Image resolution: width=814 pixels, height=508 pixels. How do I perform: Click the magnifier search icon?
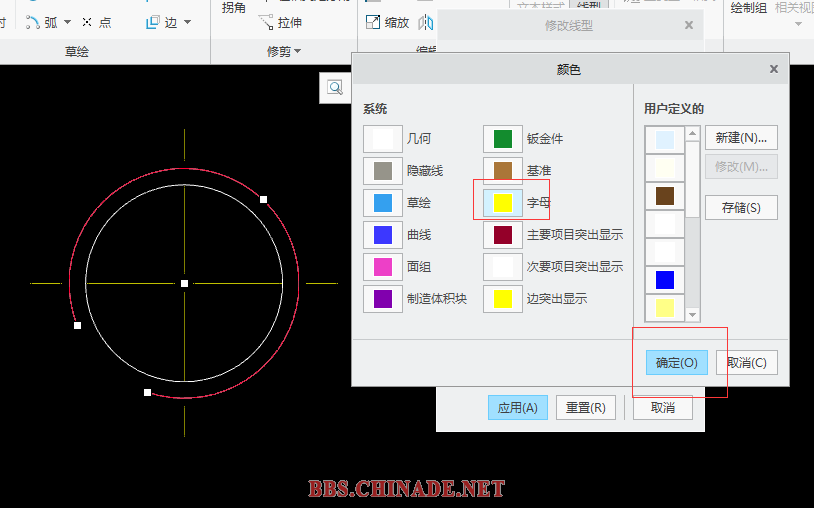[x=335, y=88]
